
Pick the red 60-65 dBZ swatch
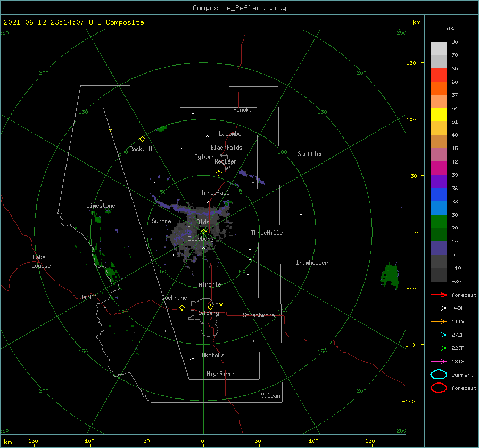pos(439,75)
